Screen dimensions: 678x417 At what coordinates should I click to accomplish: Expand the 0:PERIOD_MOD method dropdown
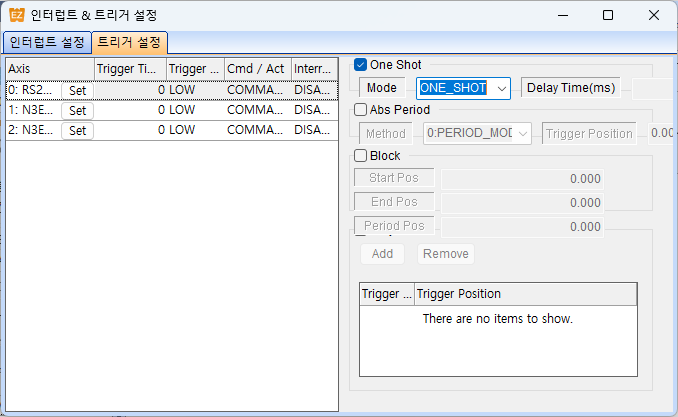(x=477, y=133)
